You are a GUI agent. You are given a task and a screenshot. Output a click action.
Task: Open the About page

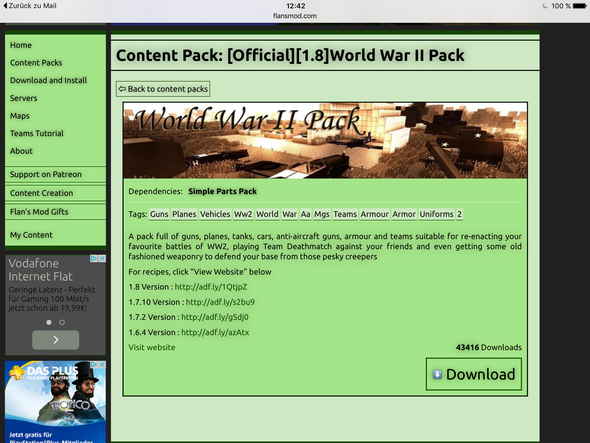pos(21,151)
